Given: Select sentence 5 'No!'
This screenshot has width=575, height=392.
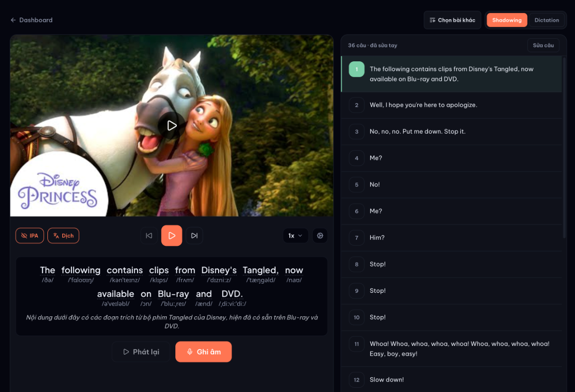Looking at the screenshot, I should pyautogui.click(x=451, y=184).
